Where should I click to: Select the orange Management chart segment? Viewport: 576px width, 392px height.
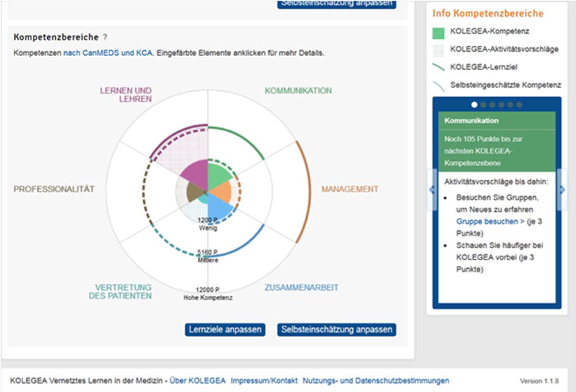(223, 192)
